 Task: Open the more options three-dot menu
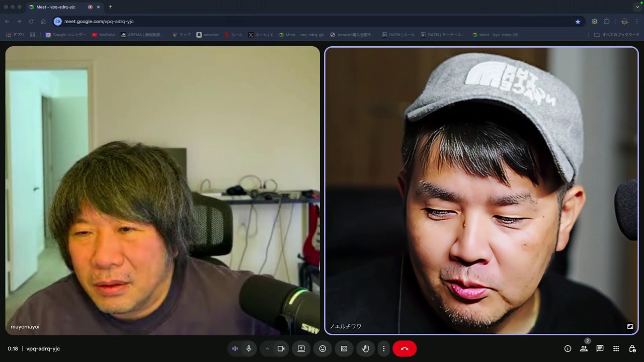(x=384, y=348)
